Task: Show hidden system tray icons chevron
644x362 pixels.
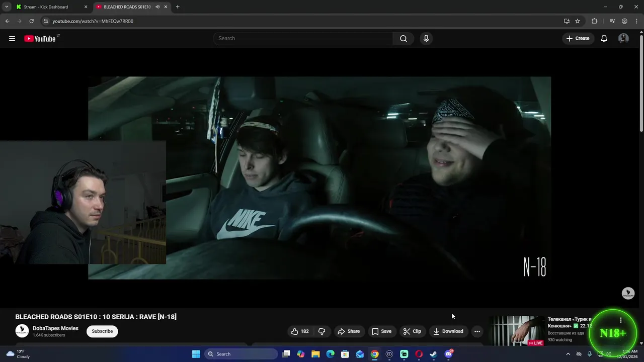Action: 568,354
